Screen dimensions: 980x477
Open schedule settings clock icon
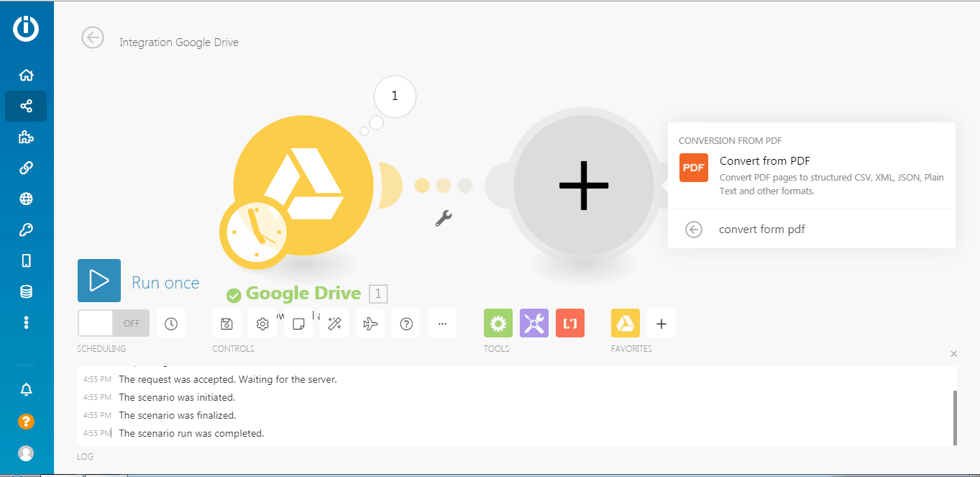tap(171, 324)
